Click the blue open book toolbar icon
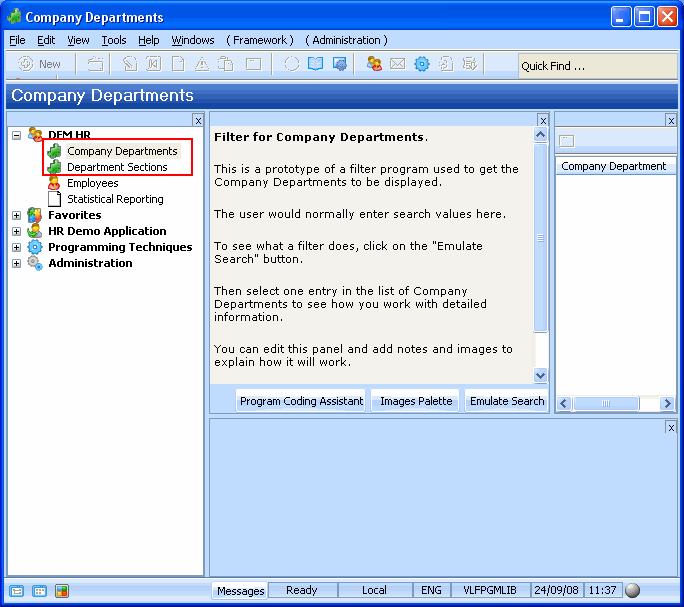The width and height of the screenshot is (684, 607). pyautogui.click(x=315, y=64)
